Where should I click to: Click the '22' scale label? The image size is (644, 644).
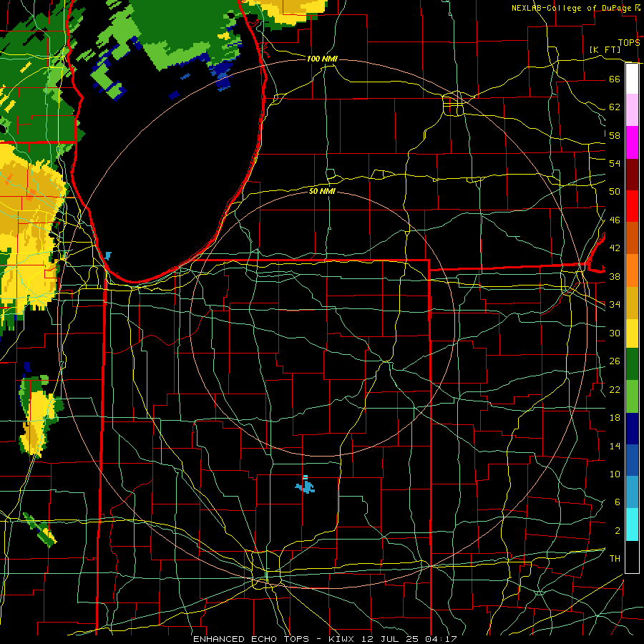click(615, 390)
